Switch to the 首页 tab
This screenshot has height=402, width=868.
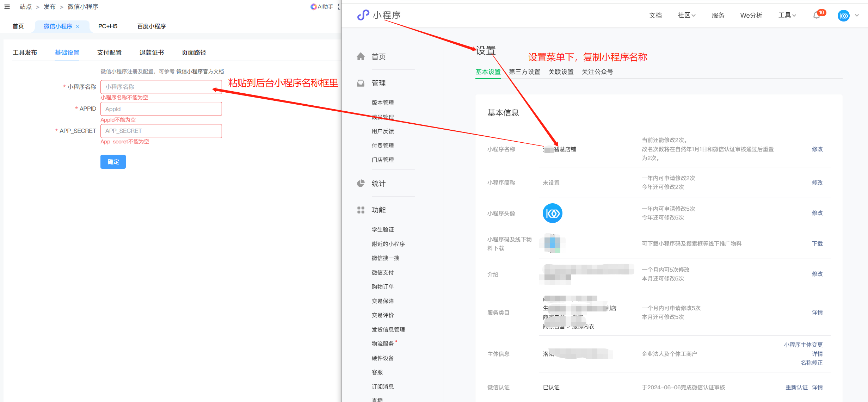[18, 26]
